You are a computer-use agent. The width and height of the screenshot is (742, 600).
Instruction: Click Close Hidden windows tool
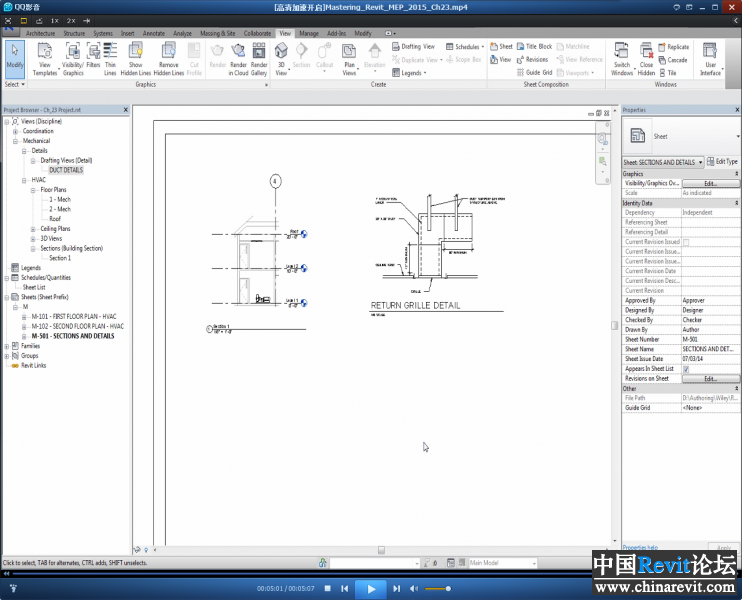pos(646,59)
